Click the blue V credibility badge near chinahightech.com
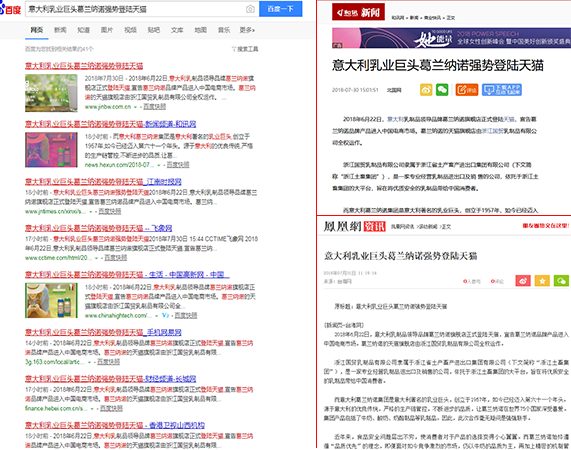The width and height of the screenshot is (571, 450). pyautogui.click(x=166, y=316)
